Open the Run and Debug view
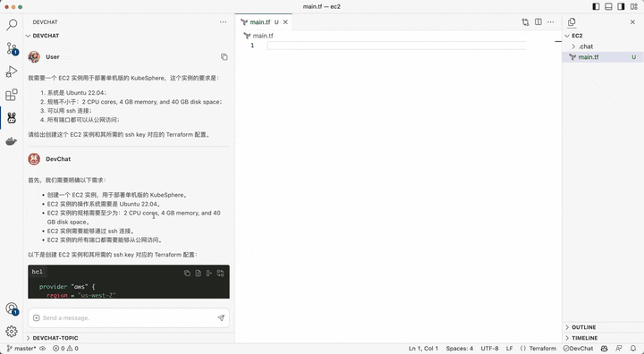Screen dimensions: 644x354 (x=12, y=72)
